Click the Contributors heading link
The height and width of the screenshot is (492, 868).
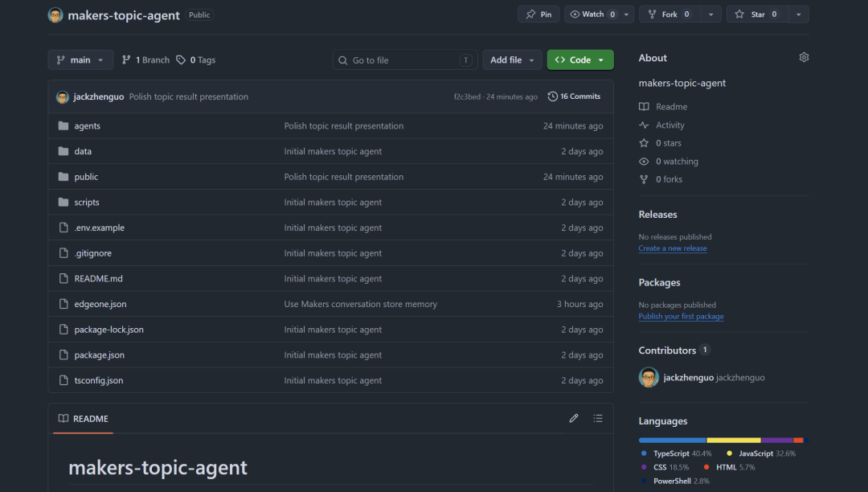667,351
